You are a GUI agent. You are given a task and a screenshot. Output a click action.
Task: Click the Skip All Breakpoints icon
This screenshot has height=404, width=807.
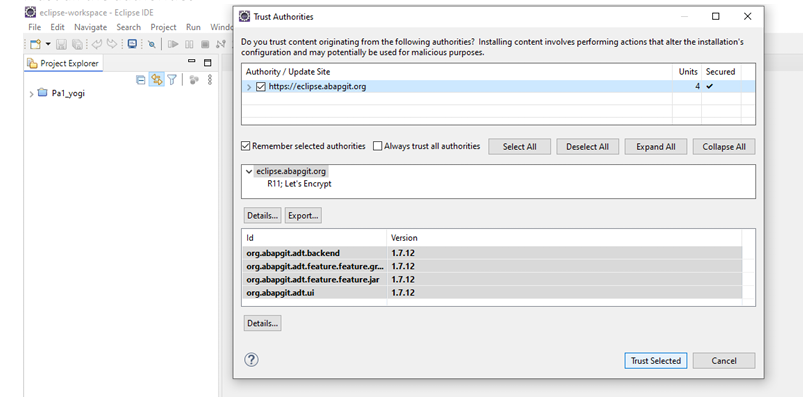pyautogui.click(x=152, y=44)
